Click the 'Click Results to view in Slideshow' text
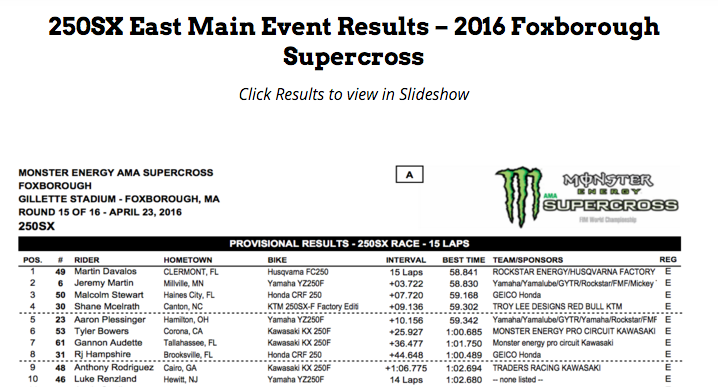Viewport: 718px width, 387px height. coord(354,94)
